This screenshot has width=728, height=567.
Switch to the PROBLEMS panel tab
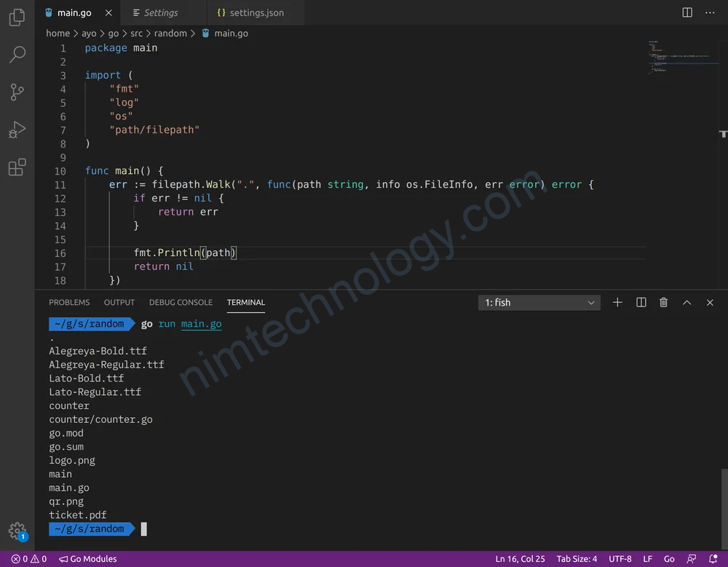(69, 303)
